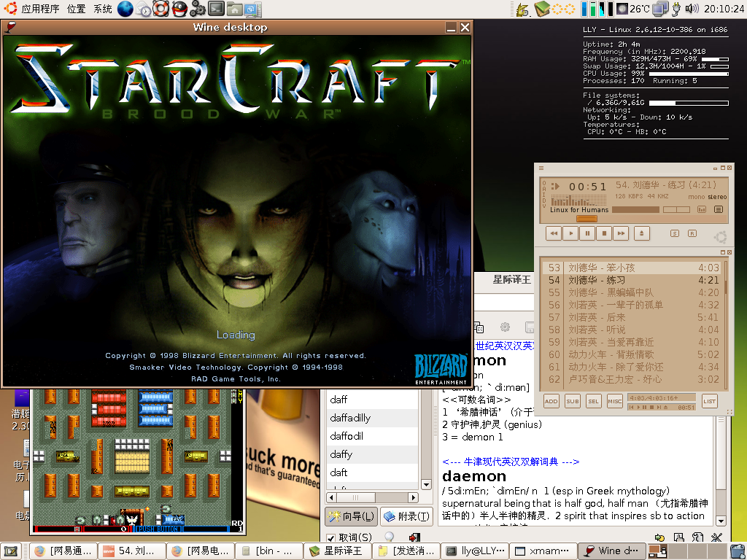The image size is (747, 560).
Task: Click the eject button in the music player
Action: pyautogui.click(x=642, y=233)
